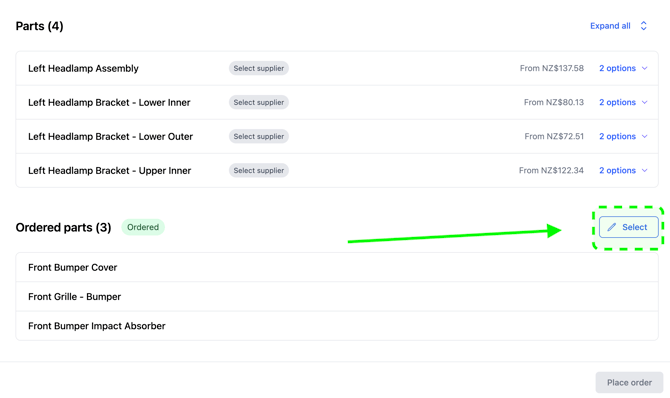Click the chevron in the Bracket Lower Outer row
The image size is (670, 398).
tap(645, 136)
